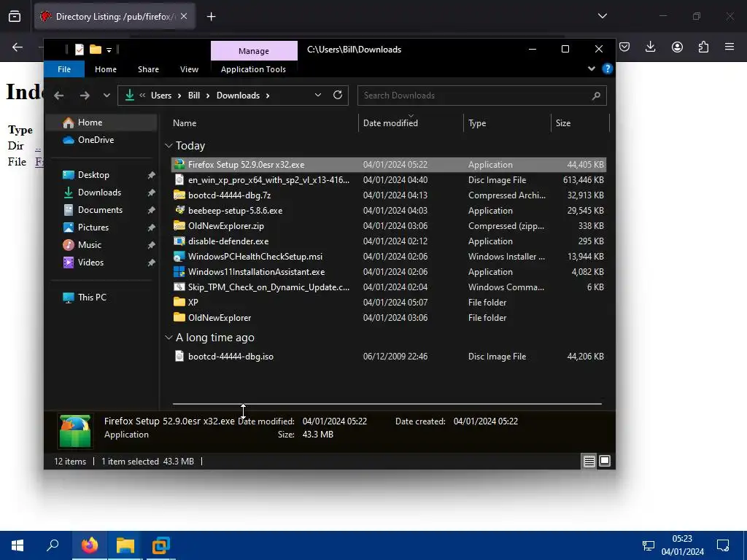Screen dimensions: 747x560
Task: Open the address bar history dropdown
Action: tap(318, 96)
